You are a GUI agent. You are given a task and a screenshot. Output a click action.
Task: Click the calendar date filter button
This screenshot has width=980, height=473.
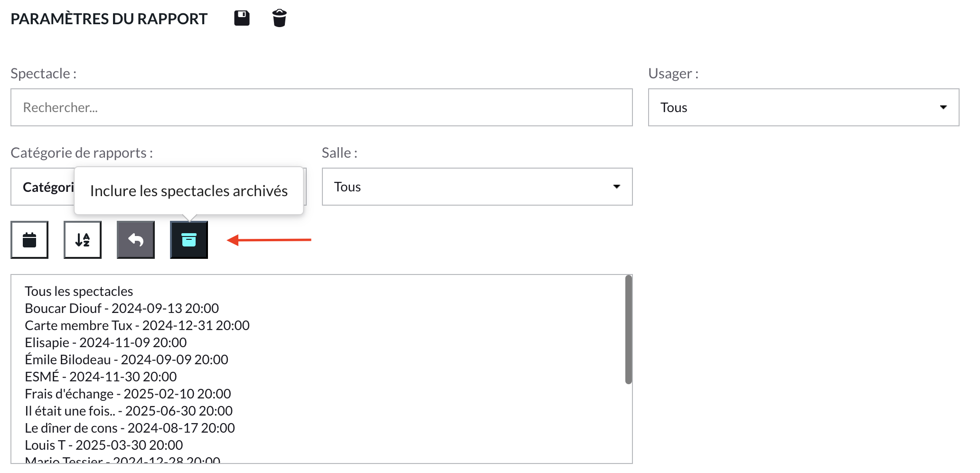(x=29, y=240)
